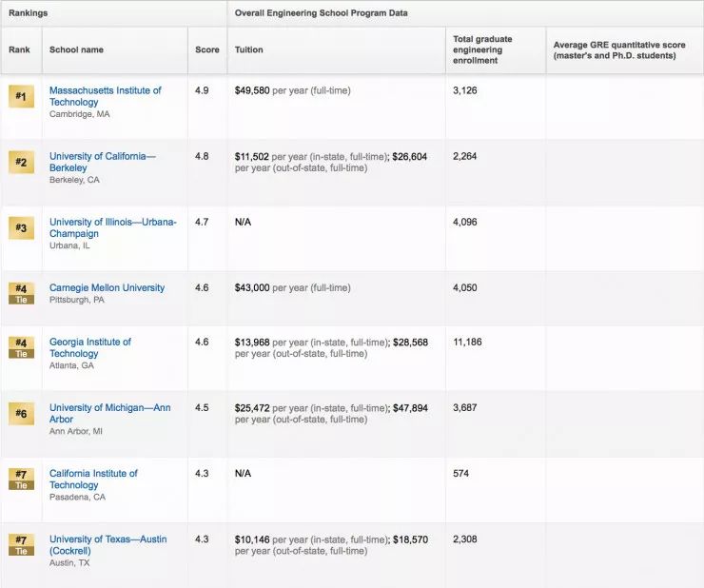This screenshot has width=704, height=588.
Task: Open the Massachusetts Institute of Technology link
Action: [105, 96]
